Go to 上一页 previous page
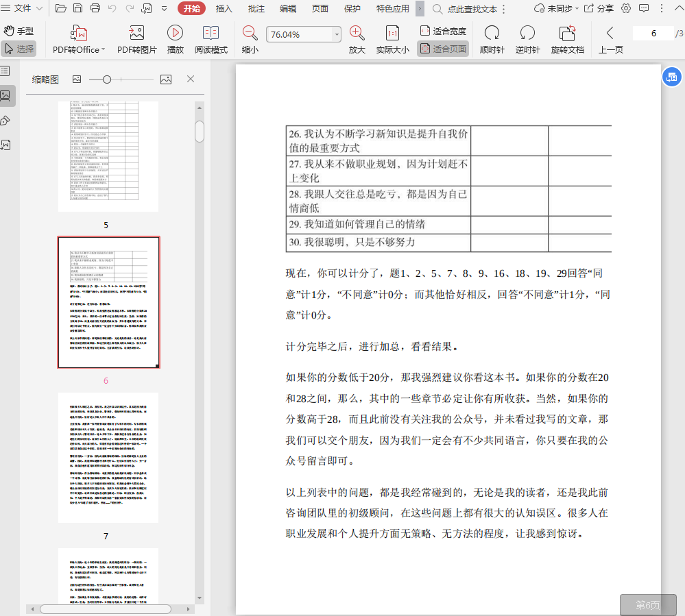The height and width of the screenshot is (616, 685). click(x=610, y=39)
